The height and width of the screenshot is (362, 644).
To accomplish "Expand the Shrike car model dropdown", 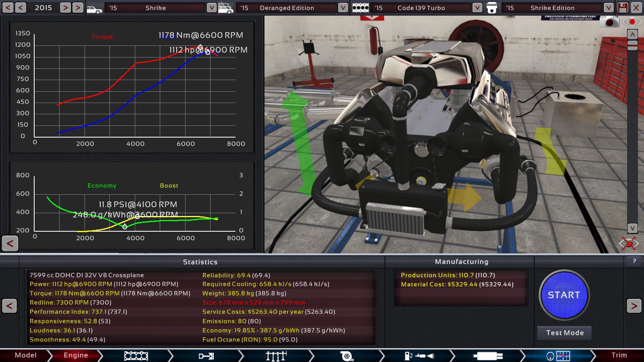I will 211,8.
